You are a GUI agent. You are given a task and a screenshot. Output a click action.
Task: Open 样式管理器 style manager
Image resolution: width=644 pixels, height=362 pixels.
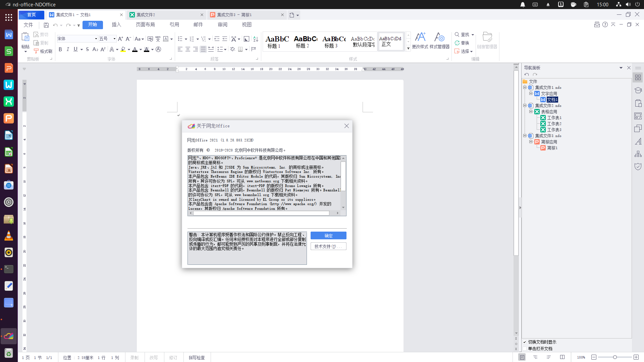pos(439,41)
